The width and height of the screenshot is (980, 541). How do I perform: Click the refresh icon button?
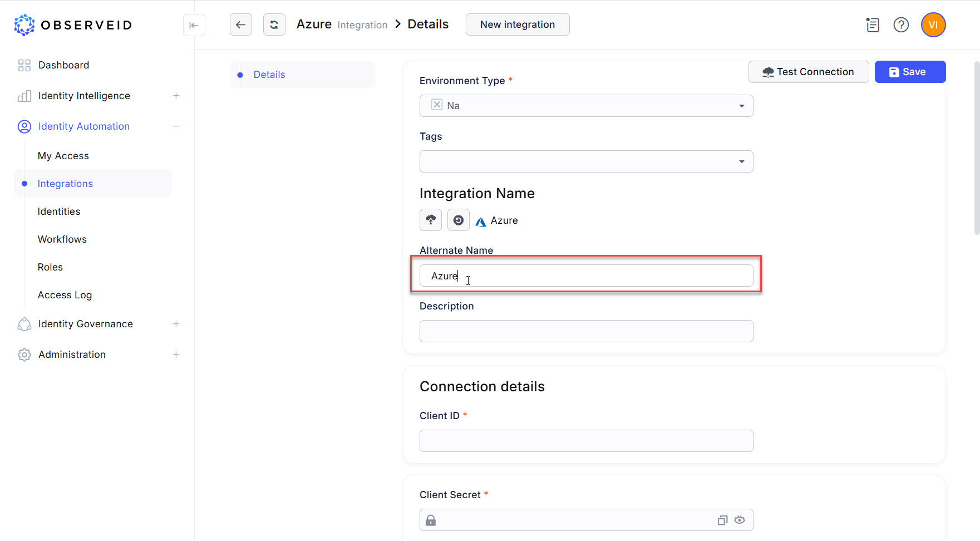click(274, 24)
